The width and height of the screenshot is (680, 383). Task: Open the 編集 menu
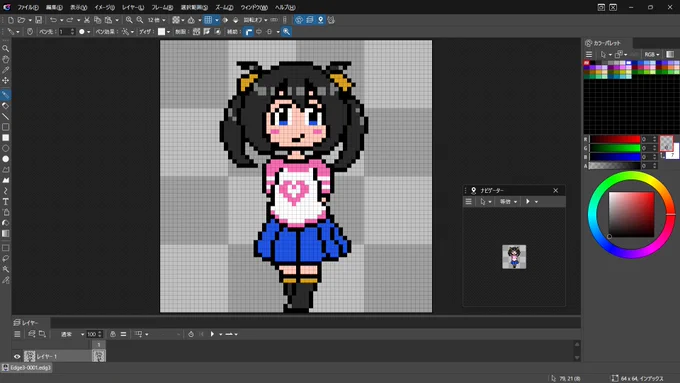pos(54,7)
